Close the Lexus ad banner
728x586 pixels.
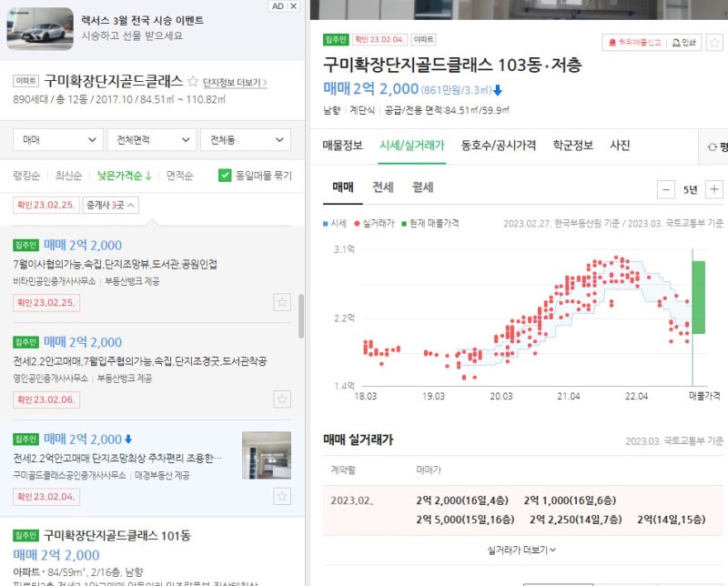click(293, 6)
